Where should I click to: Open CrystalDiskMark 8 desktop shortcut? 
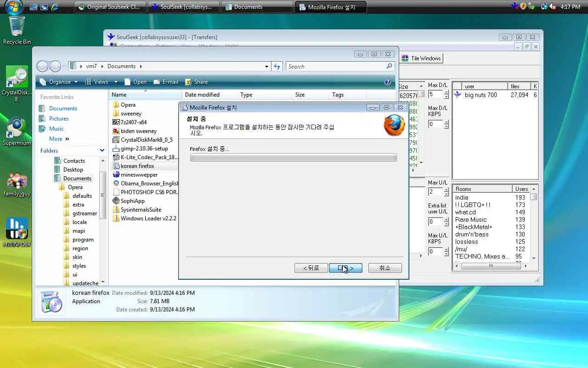(17, 83)
